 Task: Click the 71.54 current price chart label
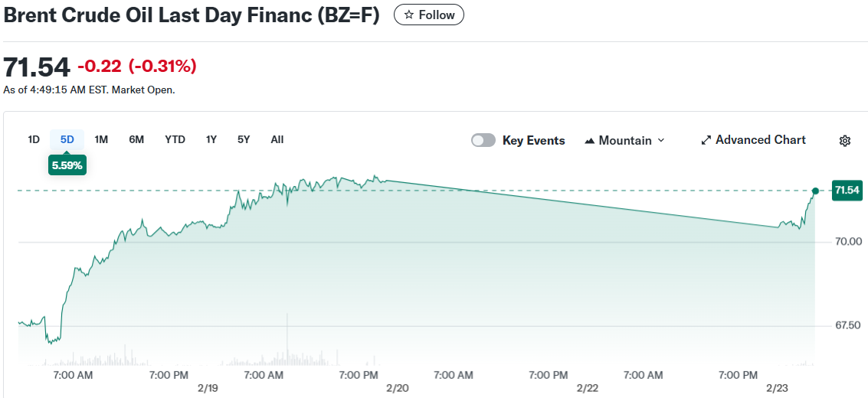point(847,191)
